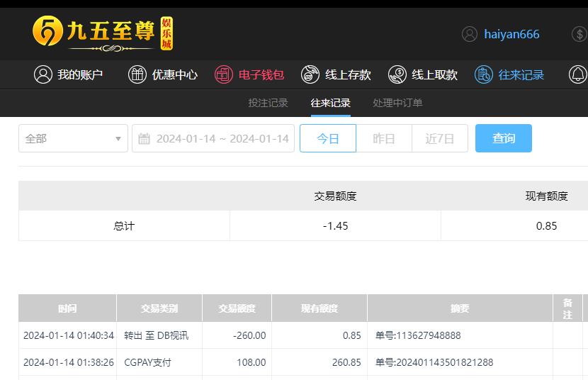Image resolution: width=588 pixels, height=380 pixels.
Task: Click the 九五至尊 casino logo
Action: pyautogui.click(x=103, y=33)
